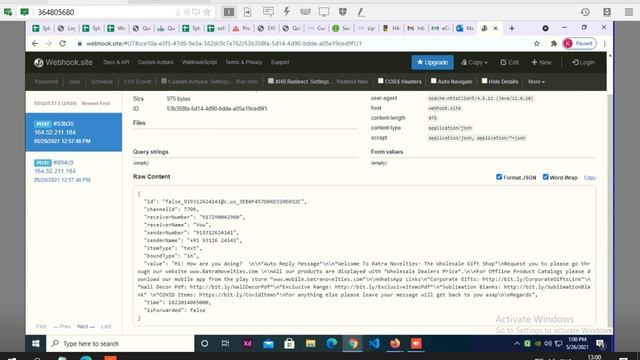Click the pen annotate icon in remote toolbar

[361, 12]
